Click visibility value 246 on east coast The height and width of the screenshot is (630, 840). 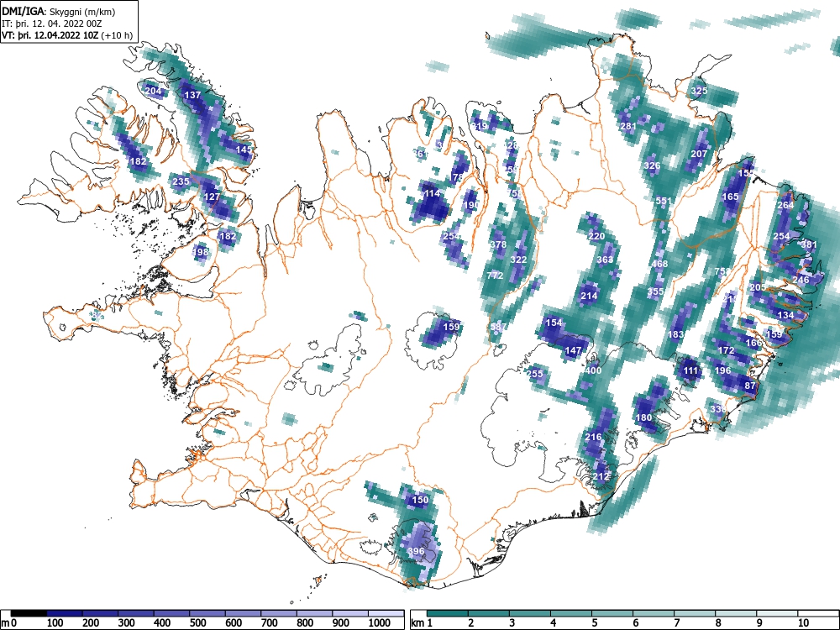[801, 280]
